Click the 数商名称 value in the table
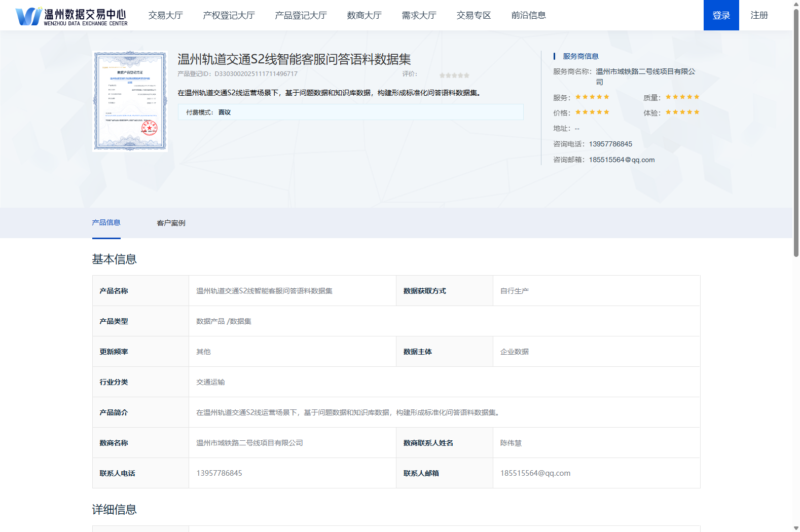The image size is (800, 532). click(x=292, y=443)
